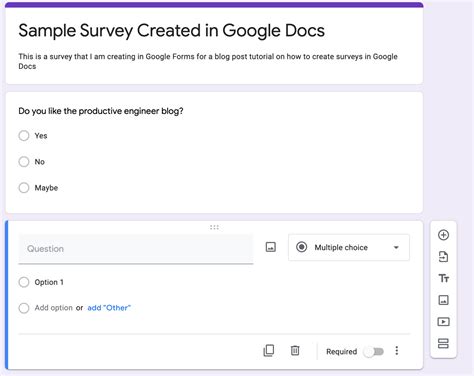This screenshot has height=376, width=474.
Task: Edit the Option 1 label
Action: tap(49, 282)
